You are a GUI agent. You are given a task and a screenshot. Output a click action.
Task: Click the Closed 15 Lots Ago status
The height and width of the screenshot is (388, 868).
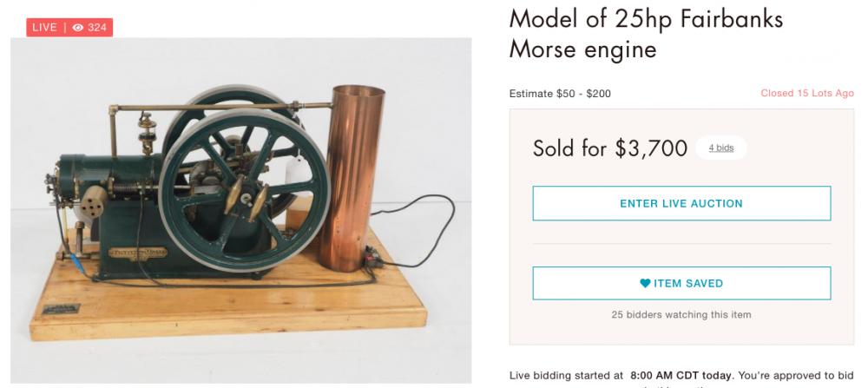point(806,93)
